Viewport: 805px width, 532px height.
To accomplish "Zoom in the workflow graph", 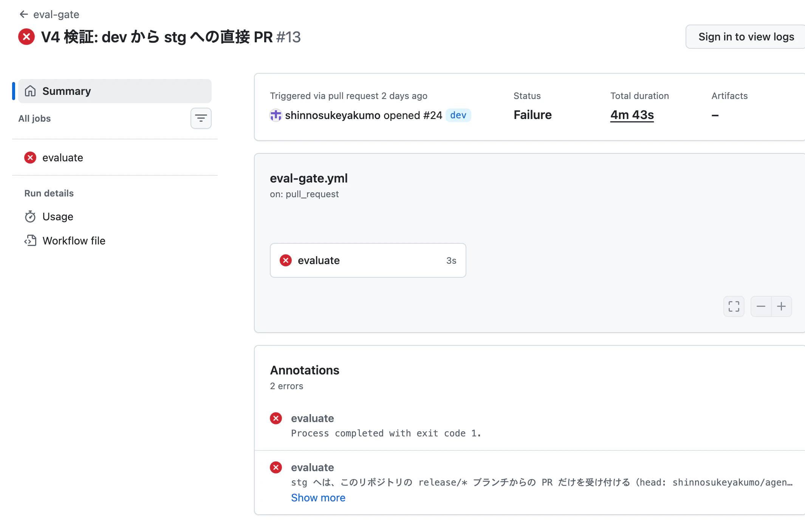I will click(x=782, y=306).
